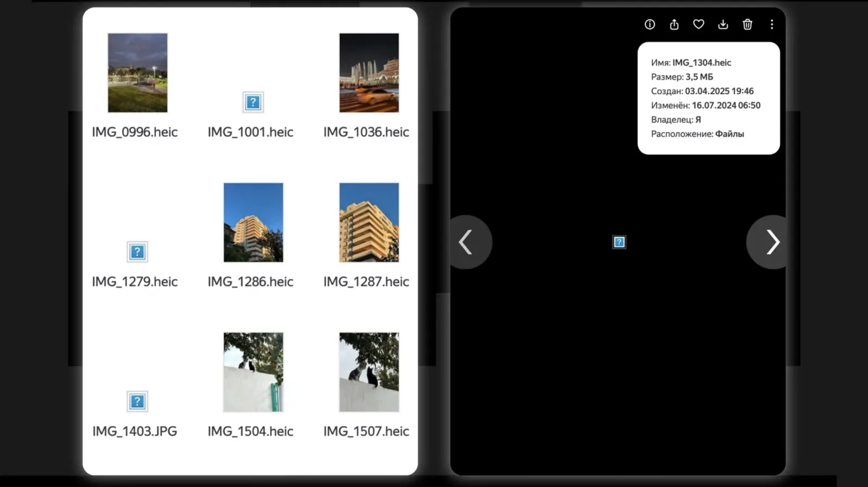Open IMG_1504.heic cat photo

pos(254,372)
